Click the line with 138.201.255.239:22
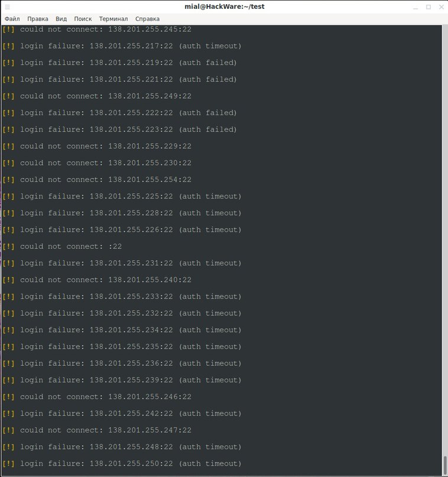The image size is (448, 477). coord(122,380)
